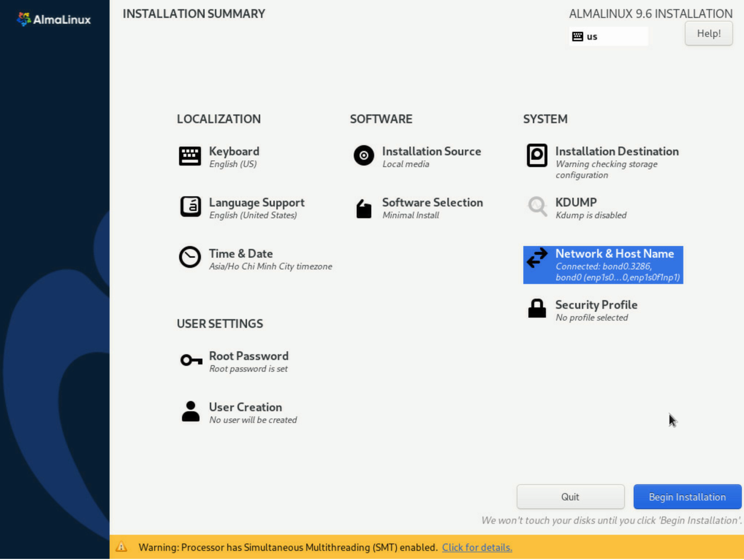Click the 'Root Password' title
Image resolution: width=744 pixels, height=560 pixels.
248,356
